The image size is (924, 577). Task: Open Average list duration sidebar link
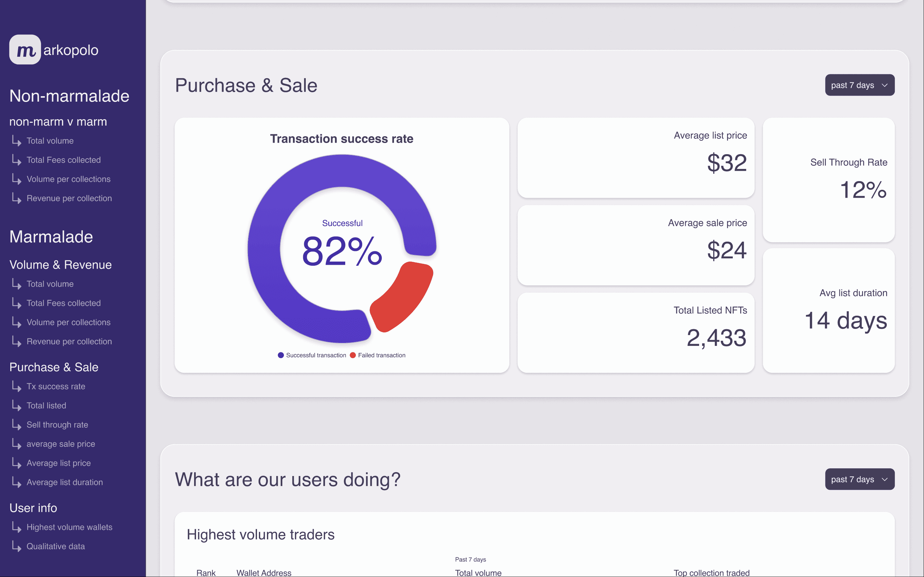coord(64,482)
